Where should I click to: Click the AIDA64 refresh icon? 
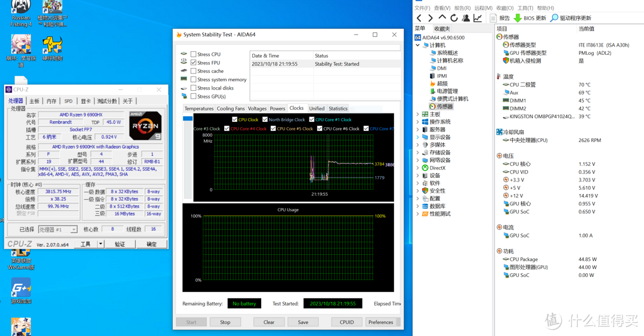click(x=454, y=18)
